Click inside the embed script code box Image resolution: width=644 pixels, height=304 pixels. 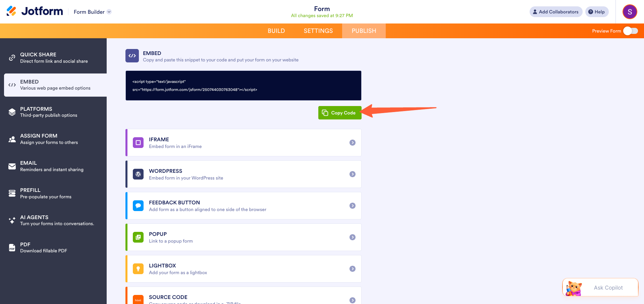tap(244, 86)
